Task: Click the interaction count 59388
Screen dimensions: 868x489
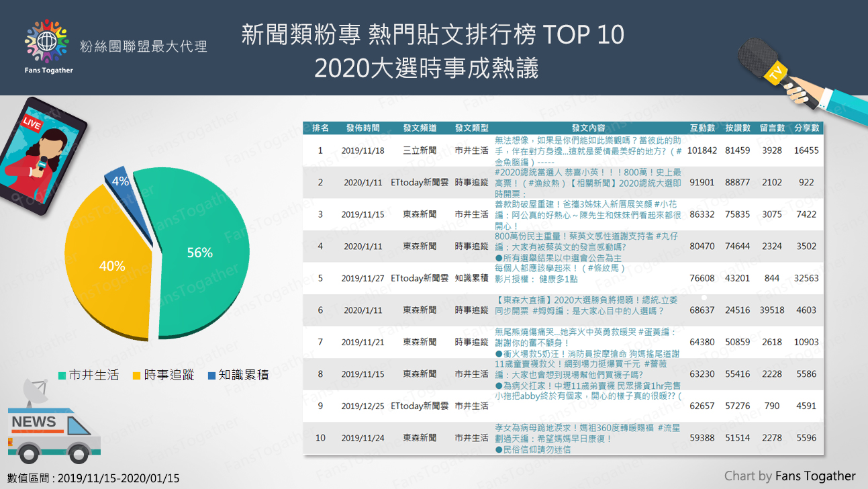Action: [702, 437]
